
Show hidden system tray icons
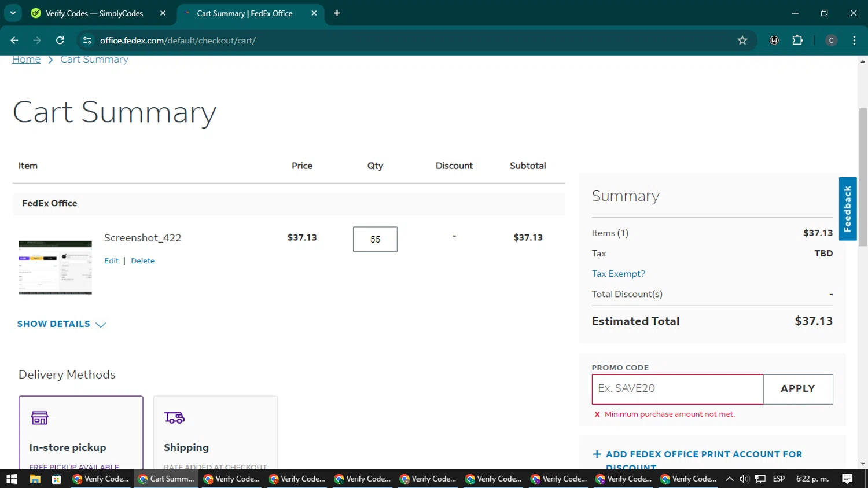[x=730, y=479]
